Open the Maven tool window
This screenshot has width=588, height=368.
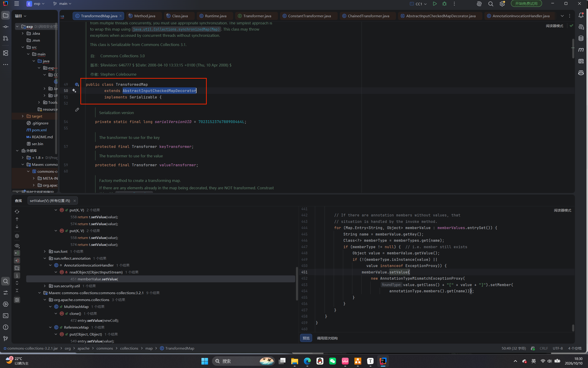[x=581, y=50]
